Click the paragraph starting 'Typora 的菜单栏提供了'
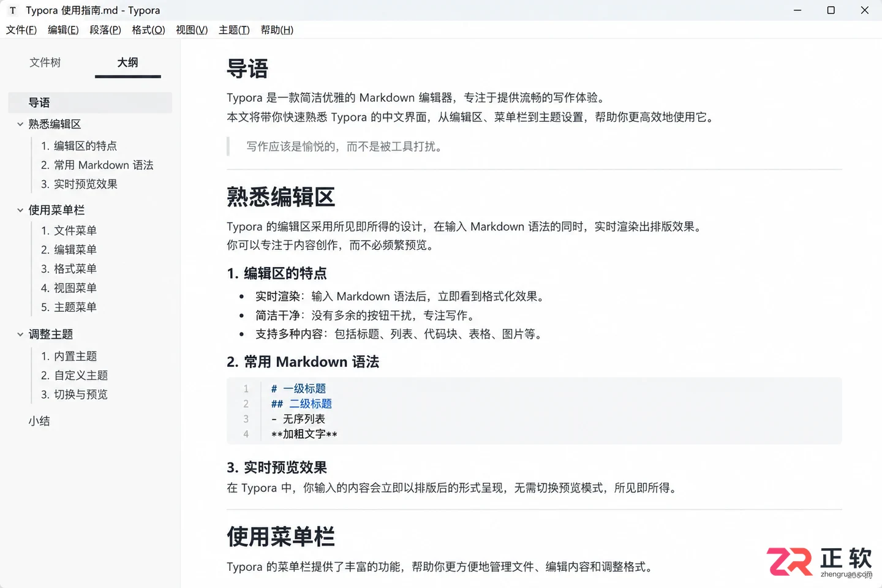 (440, 567)
